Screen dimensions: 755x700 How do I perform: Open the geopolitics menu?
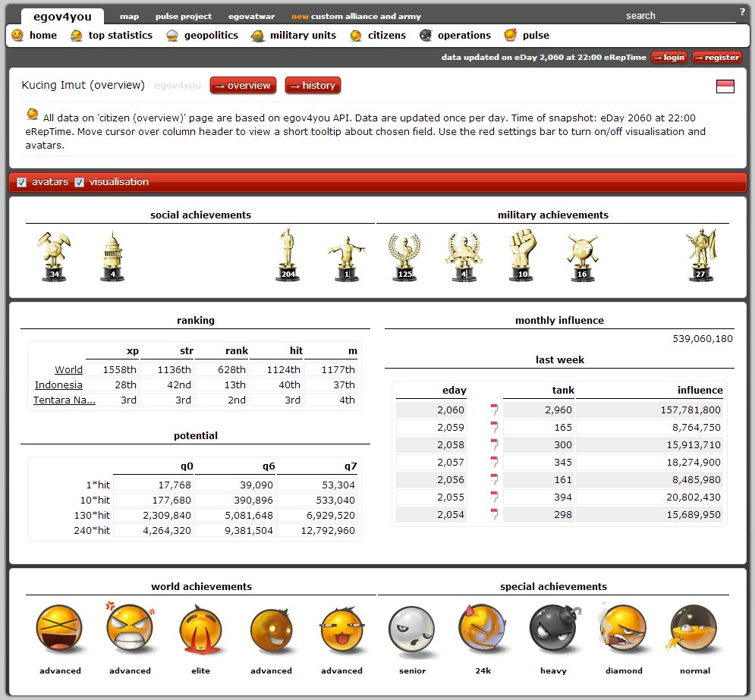coord(202,36)
